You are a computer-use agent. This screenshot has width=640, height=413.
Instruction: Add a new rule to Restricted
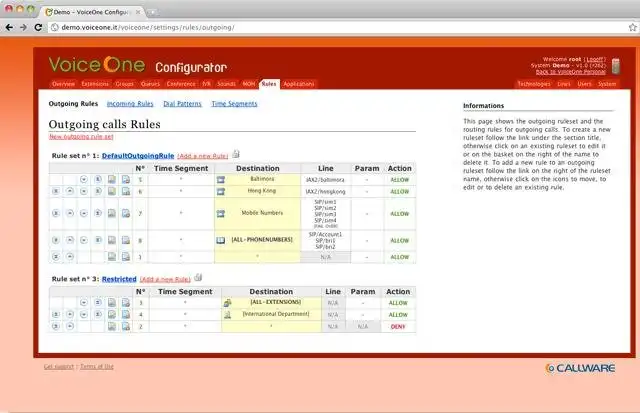pyautogui.click(x=165, y=280)
